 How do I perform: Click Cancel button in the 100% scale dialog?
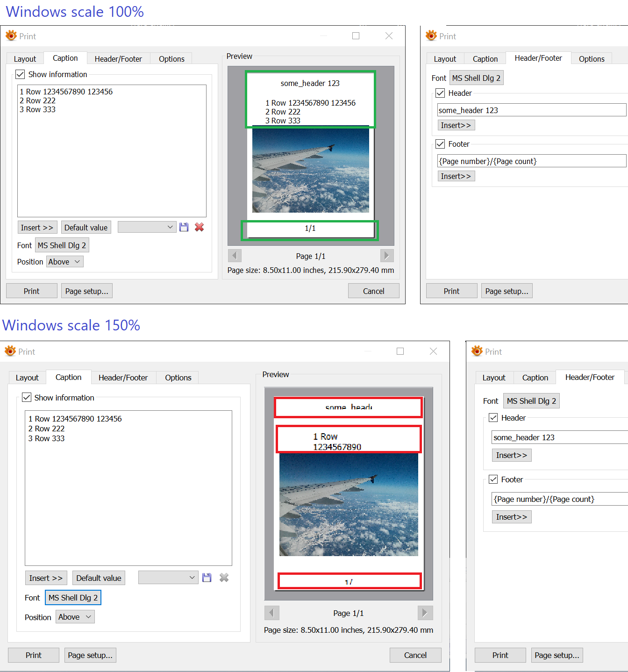pyautogui.click(x=373, y=291)
